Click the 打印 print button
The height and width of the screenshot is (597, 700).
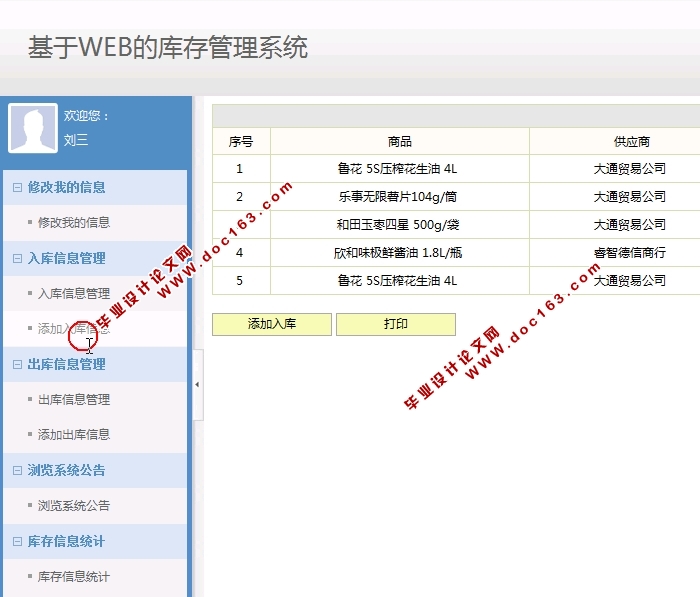tap(396, 324)
